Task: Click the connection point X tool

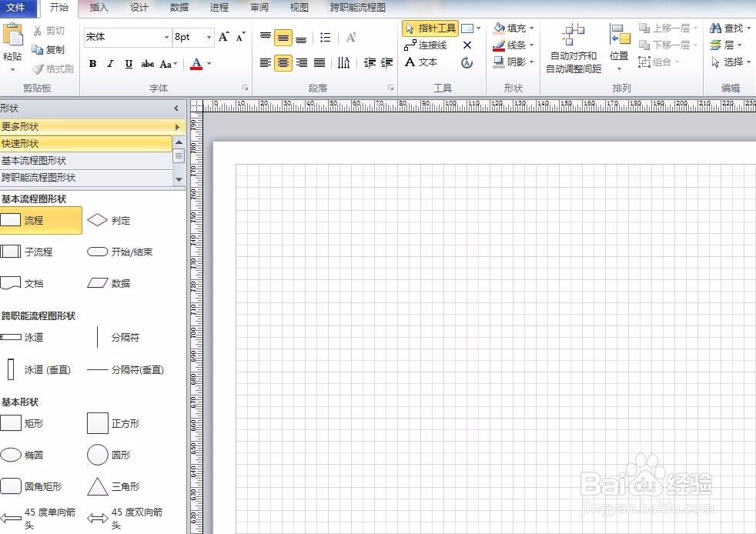Action: (467, 45)
